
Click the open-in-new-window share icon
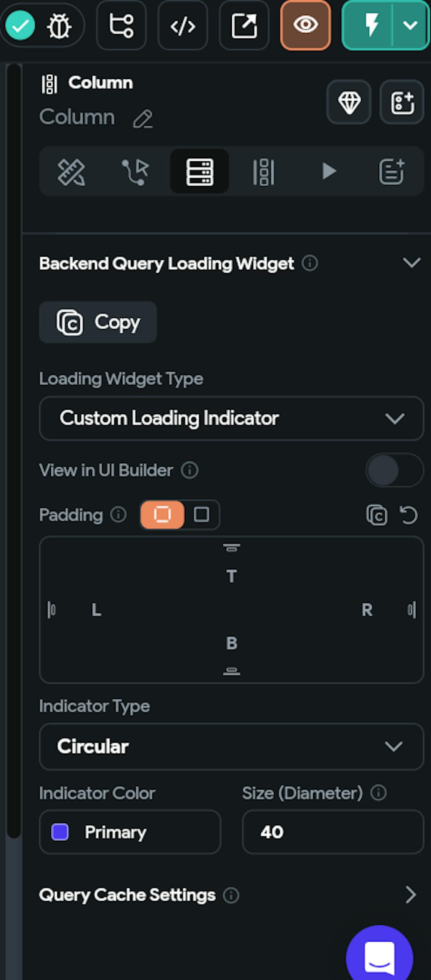[x=244, y=26]
